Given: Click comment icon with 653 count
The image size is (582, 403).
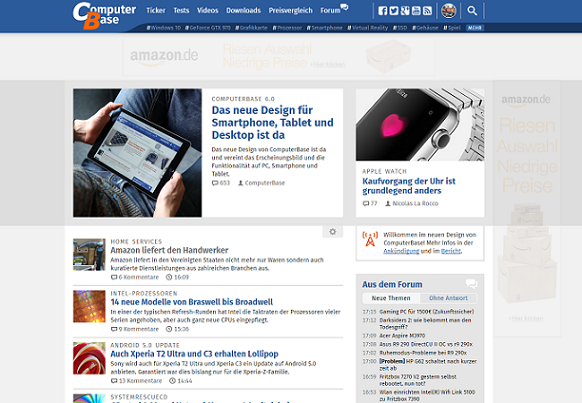Looking at the screenshot, I should [x=215, y=183].
